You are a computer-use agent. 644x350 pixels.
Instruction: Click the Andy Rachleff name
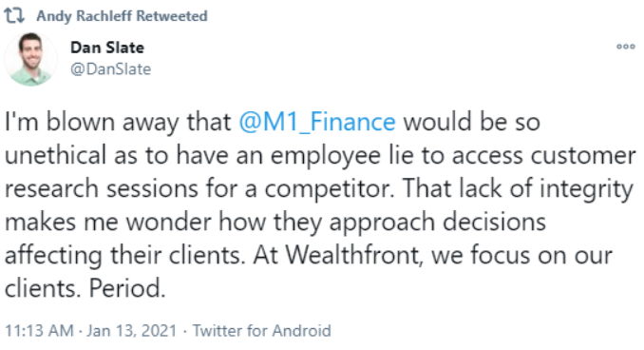[x=85, y=16]
